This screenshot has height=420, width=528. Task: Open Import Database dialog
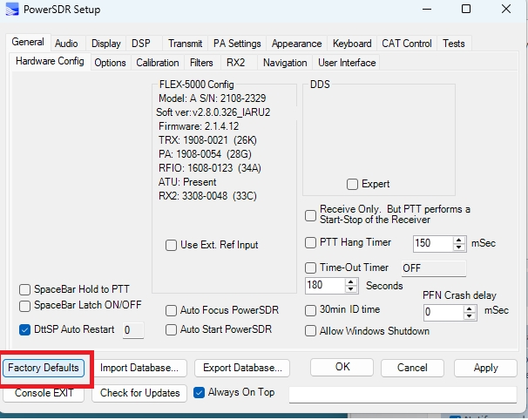[139, 368]
